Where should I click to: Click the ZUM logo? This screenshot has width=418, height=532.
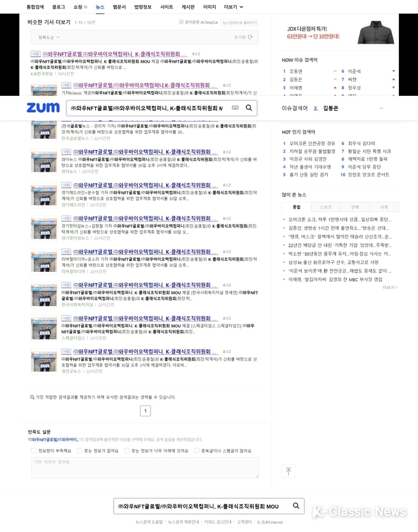43,108
